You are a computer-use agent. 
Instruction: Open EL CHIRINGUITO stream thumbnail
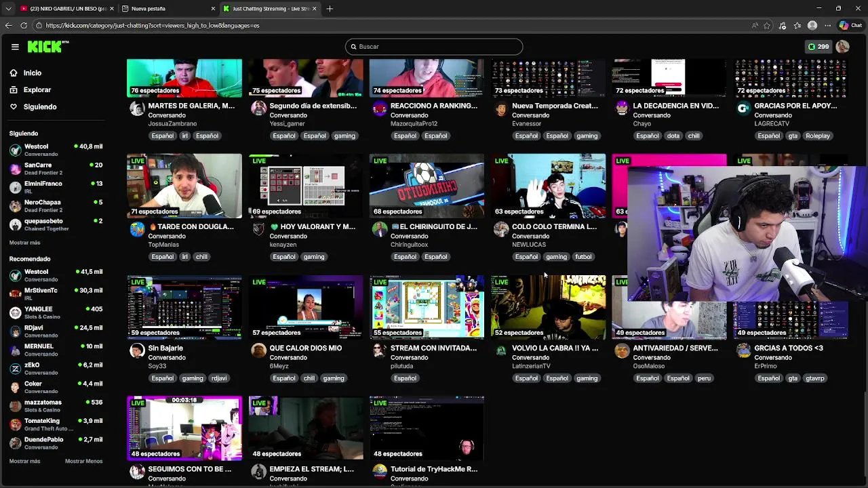[427, 186]
